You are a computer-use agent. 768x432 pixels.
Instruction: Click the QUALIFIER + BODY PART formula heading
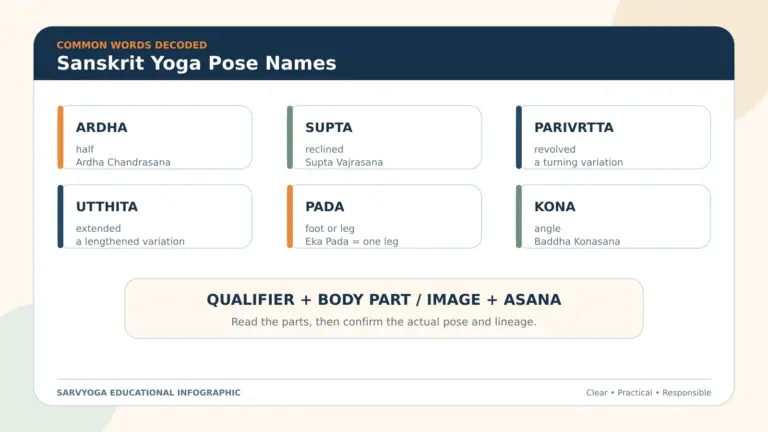(384, 299)
